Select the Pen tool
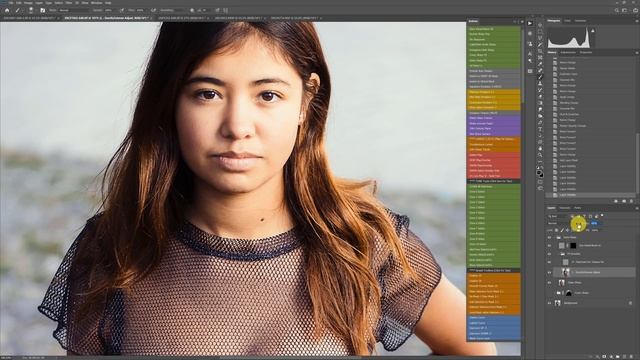The width and height of the screenshot is (640, 360). [540, 122]
